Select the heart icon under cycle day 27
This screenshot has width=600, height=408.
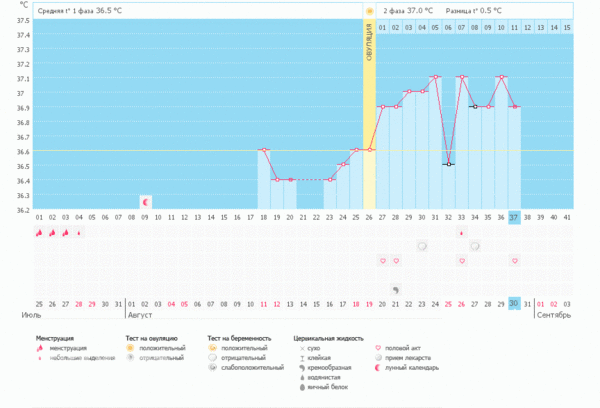click(382, 260)
